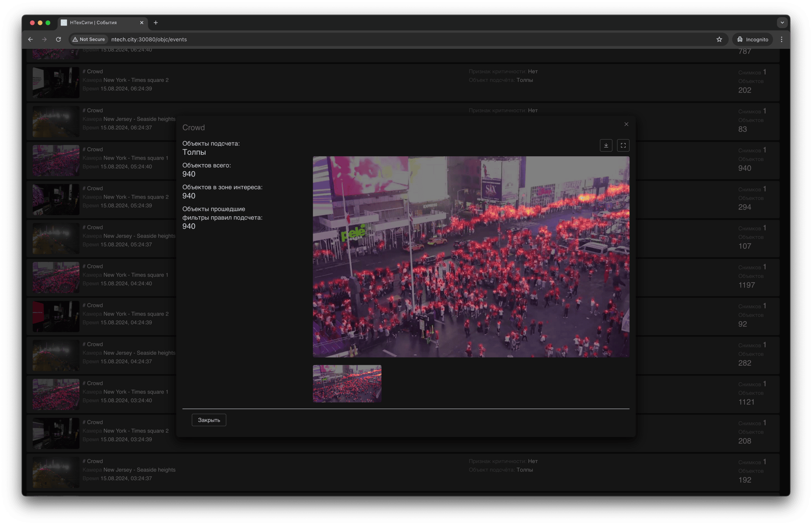Open a new browser tab

[156, 23]
